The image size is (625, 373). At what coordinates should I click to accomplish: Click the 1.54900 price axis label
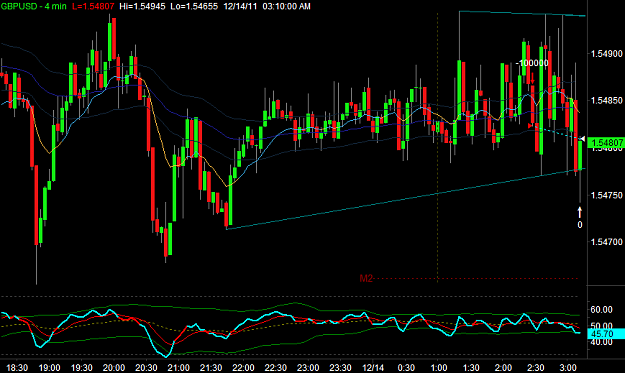pyautogui.click(x=606, y=54)
